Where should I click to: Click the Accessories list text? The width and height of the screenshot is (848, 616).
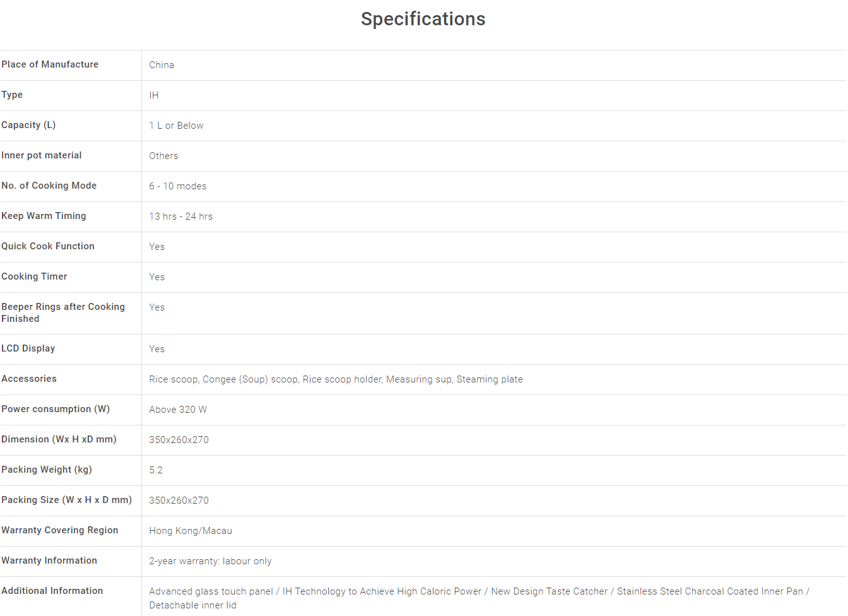pyautogui.click(x=336, y=379)
